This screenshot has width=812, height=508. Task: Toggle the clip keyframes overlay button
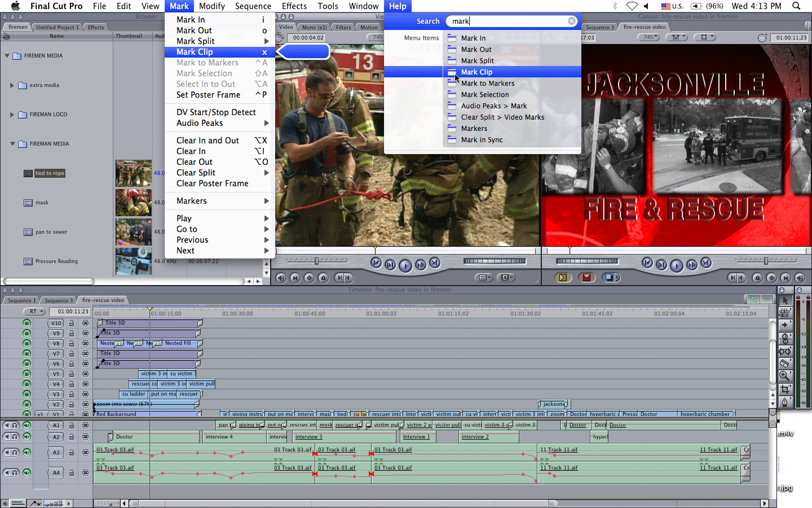35,503
